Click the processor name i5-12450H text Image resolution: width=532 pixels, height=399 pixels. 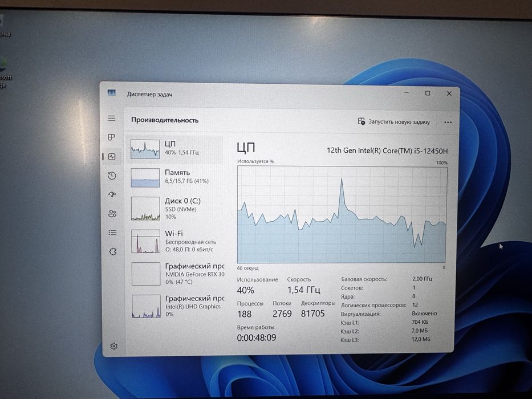pos(387,150)
